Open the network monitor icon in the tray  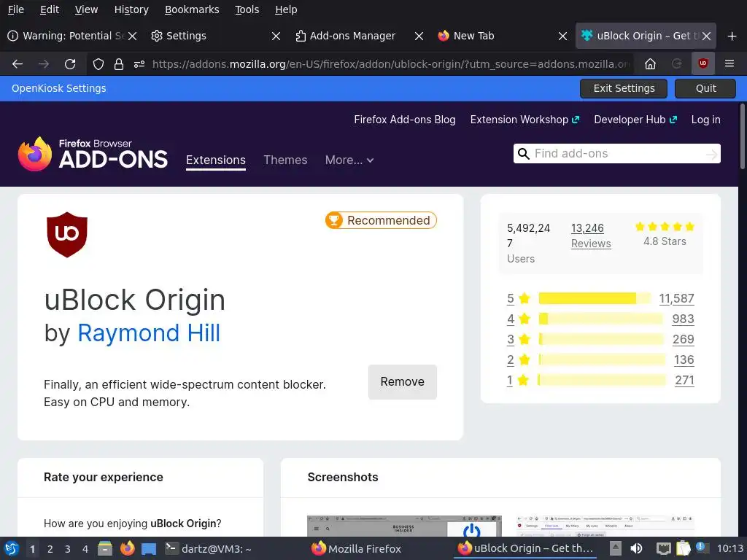663,548
